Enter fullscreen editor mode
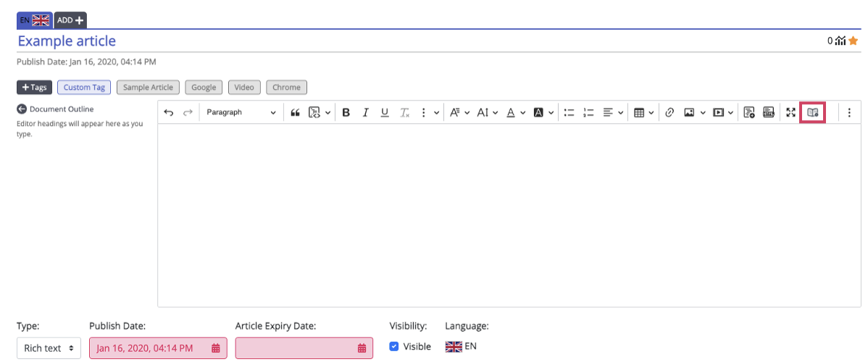 point(790,113)
